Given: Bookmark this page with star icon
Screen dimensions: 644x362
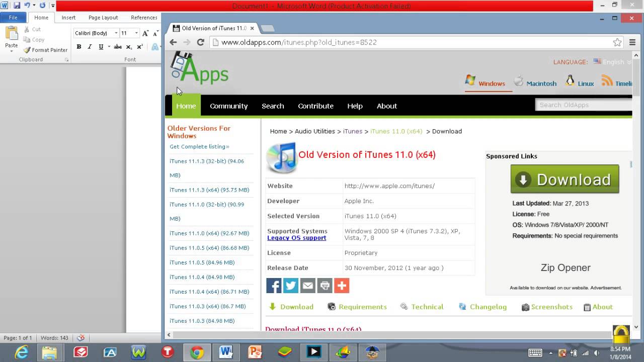Looking at the screenshot, I should 617,42.
